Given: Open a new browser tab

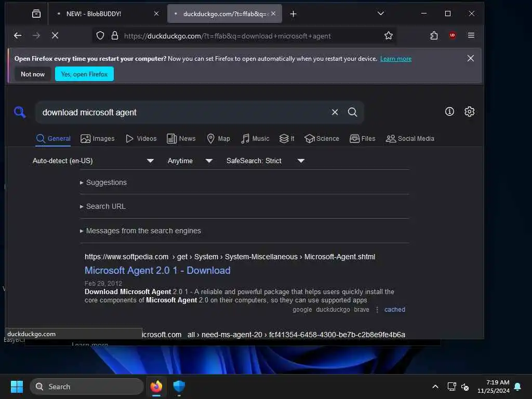Looking at the screenshot, I should (293, 14).
